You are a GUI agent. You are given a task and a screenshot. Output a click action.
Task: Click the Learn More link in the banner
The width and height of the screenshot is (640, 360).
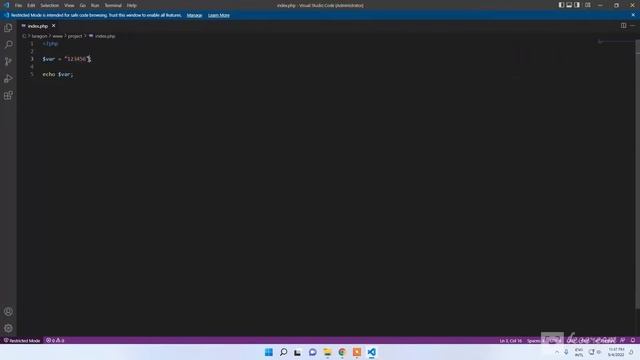tap(219, 15)
